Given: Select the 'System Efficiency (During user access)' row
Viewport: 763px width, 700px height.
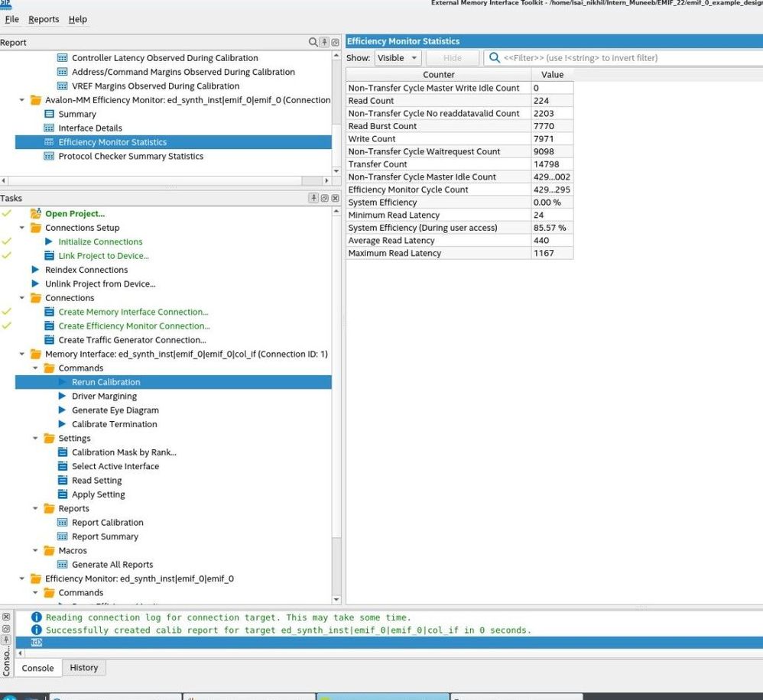Looking at the screenshot, I should point(459,228).
